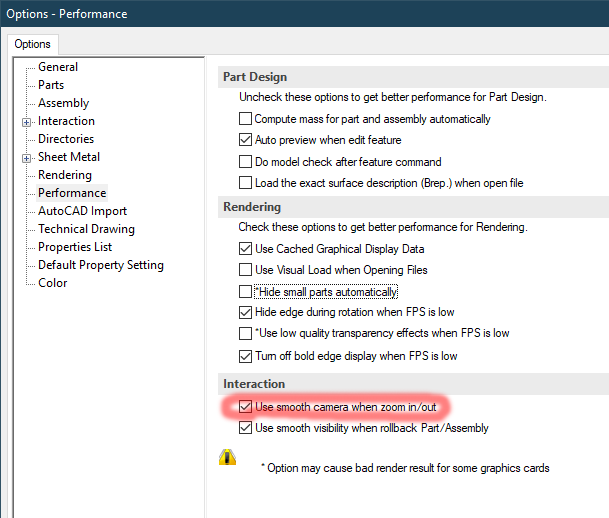Disable Use Cached Graphical Display Data
The height and width of the screenshot is (518, 609).
click(246, 249)
